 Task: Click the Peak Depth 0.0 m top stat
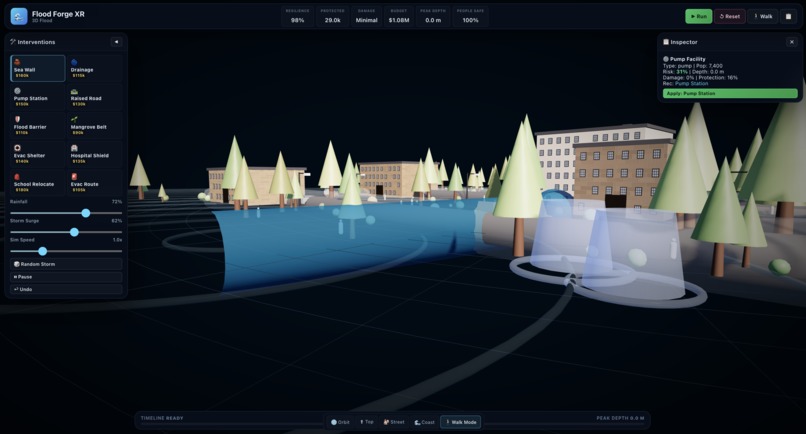(433, 16)
